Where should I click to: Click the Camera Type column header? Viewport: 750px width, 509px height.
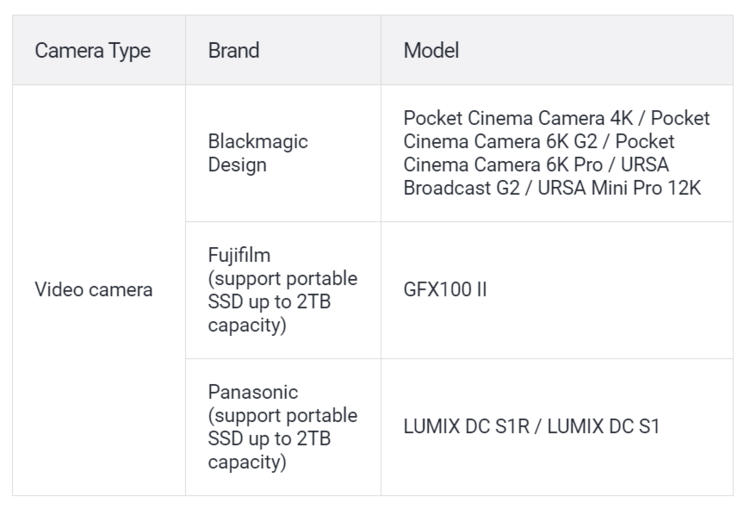[93, 50]
